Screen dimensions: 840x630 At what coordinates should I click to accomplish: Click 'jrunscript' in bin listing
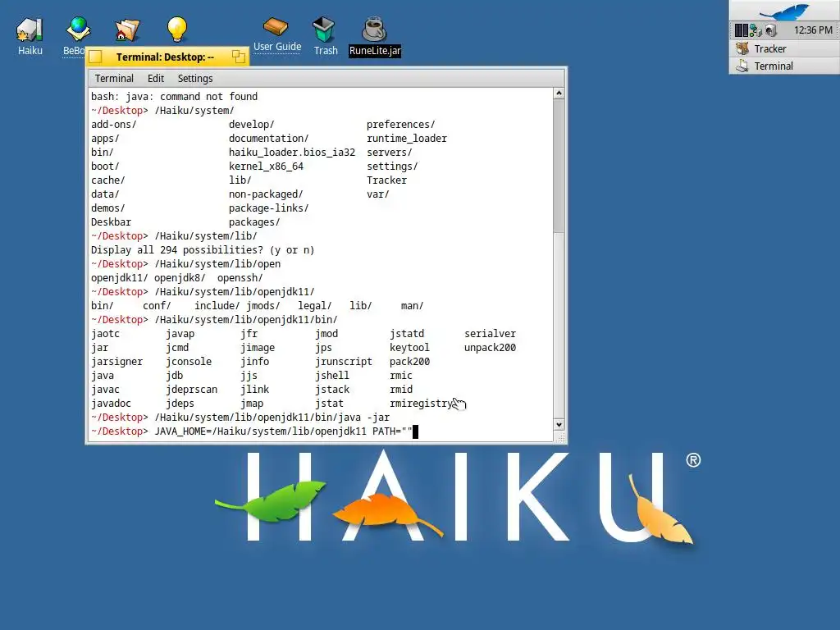[x=344, y=362]
